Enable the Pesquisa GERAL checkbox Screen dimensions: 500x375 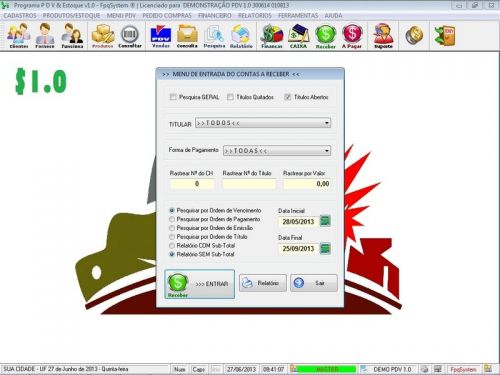pyautogui.click(x=173, y=97)
